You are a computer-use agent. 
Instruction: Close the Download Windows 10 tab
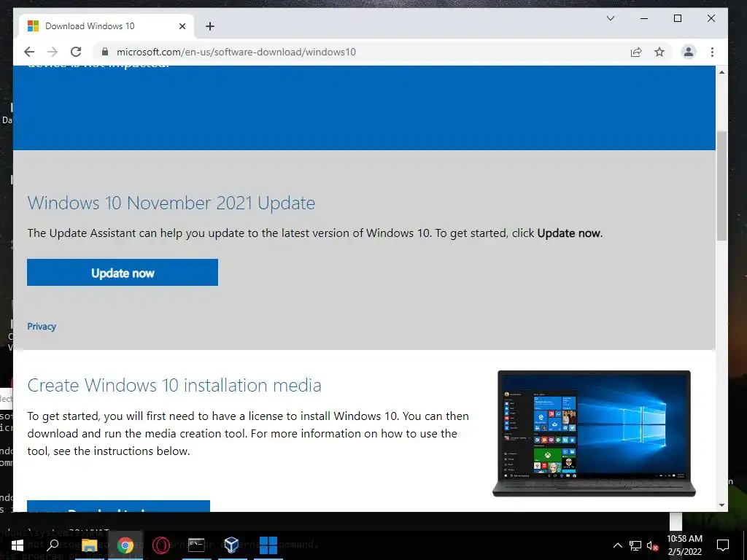tap(182, 26)
